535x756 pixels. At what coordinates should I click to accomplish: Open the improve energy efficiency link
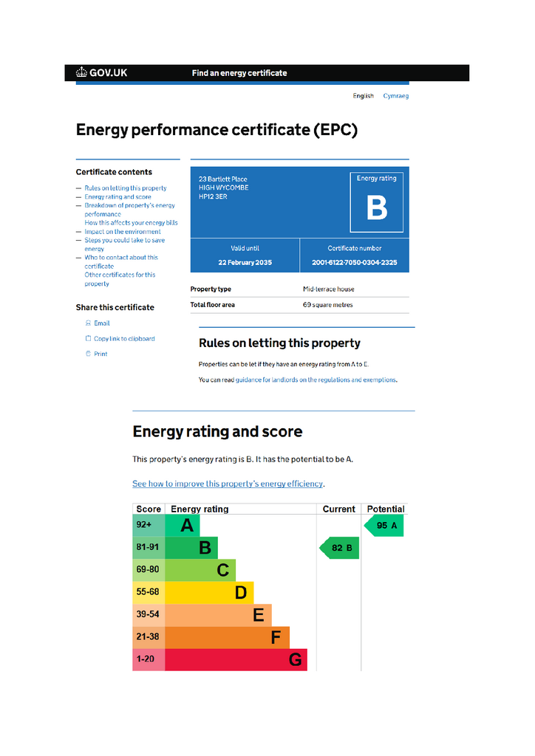[228, 484]
